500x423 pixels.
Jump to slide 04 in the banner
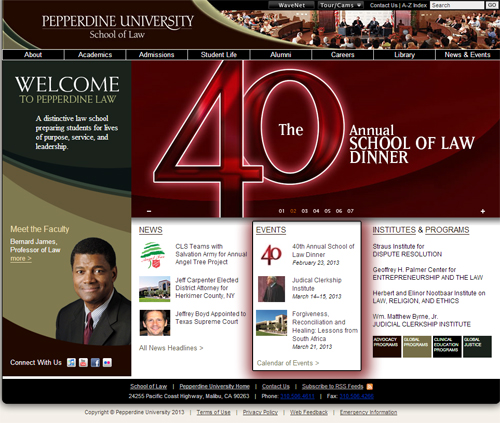tap(316, 211)
